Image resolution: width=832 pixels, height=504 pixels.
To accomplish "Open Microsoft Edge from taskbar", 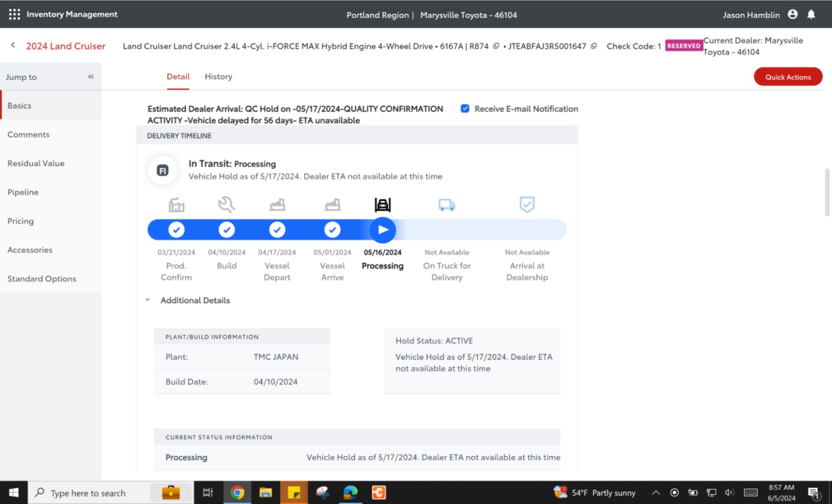I will (350, 492).
